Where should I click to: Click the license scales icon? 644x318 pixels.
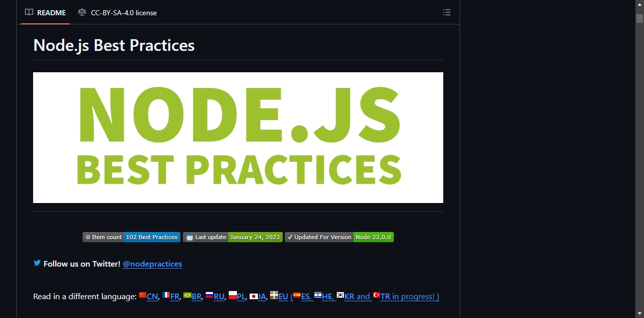(82, 12)
